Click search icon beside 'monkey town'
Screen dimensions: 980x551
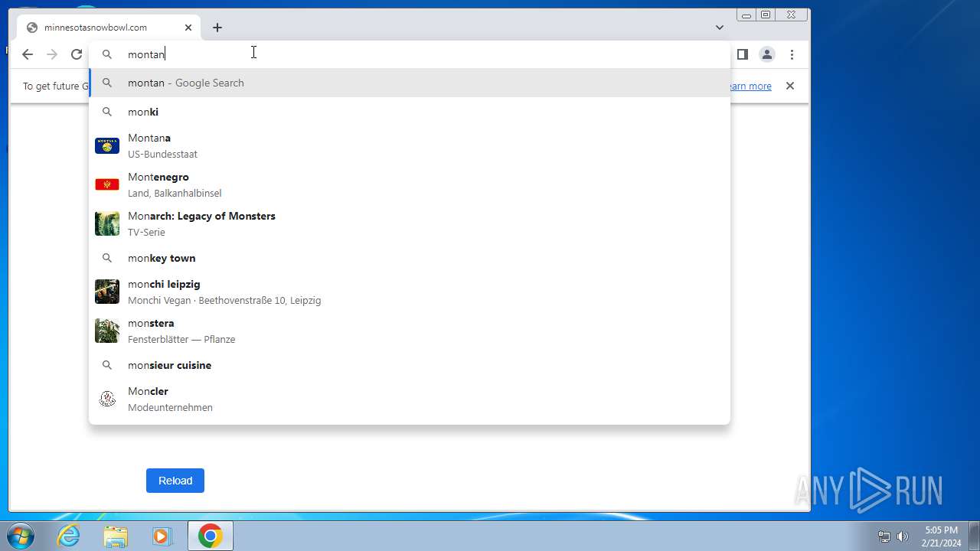point(107,258)
